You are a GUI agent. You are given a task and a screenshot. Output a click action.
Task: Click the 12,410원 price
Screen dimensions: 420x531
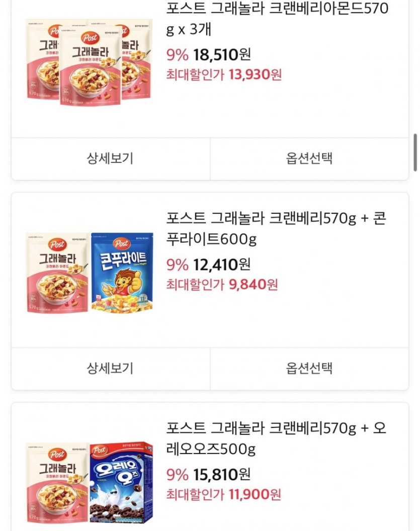[x=222, y=264]
